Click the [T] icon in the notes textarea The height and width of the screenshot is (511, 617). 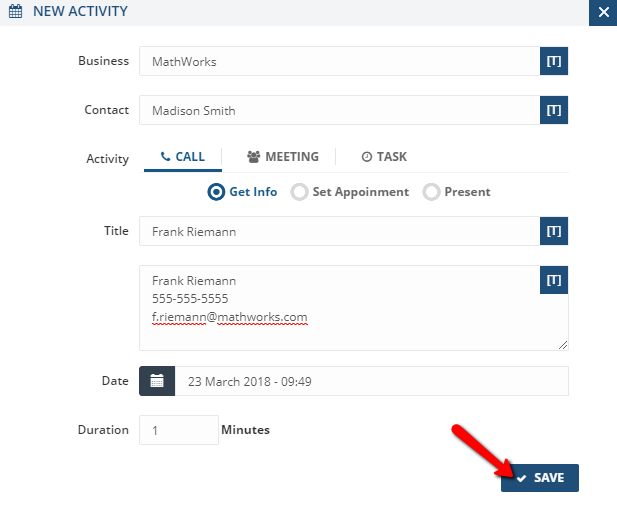click(x=554, y=280)
